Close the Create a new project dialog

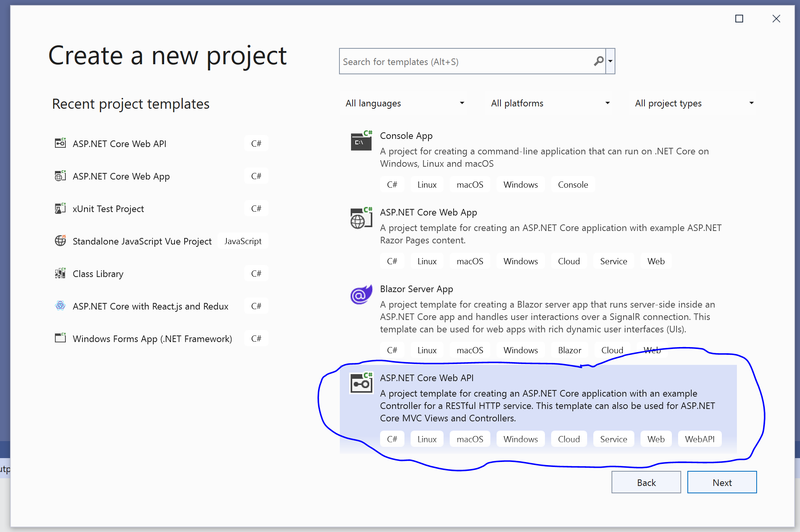point(776,19)
